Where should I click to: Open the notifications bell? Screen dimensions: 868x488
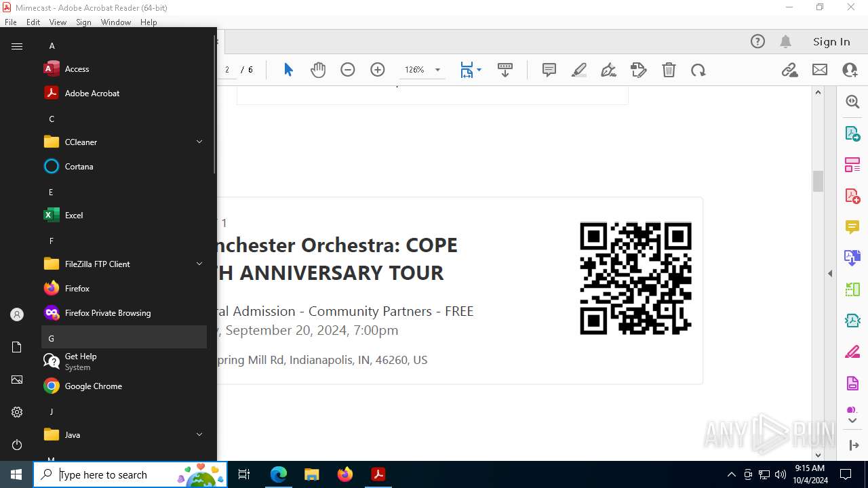786,41
